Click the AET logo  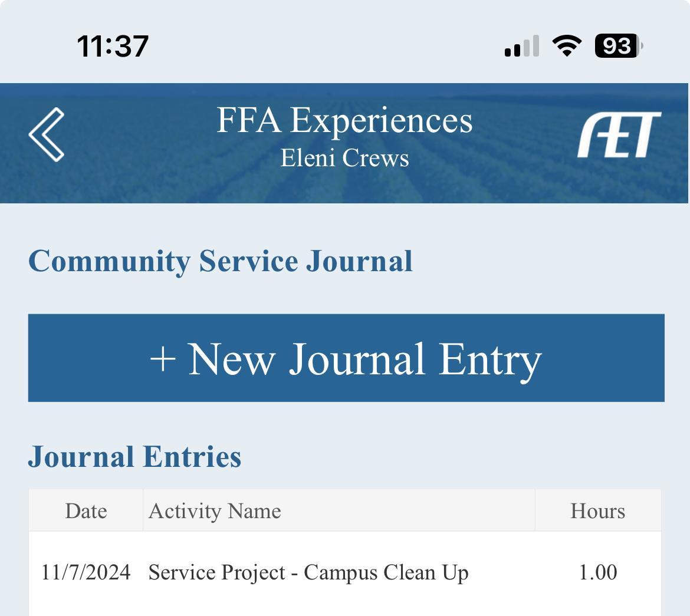(x=619, y=135)
